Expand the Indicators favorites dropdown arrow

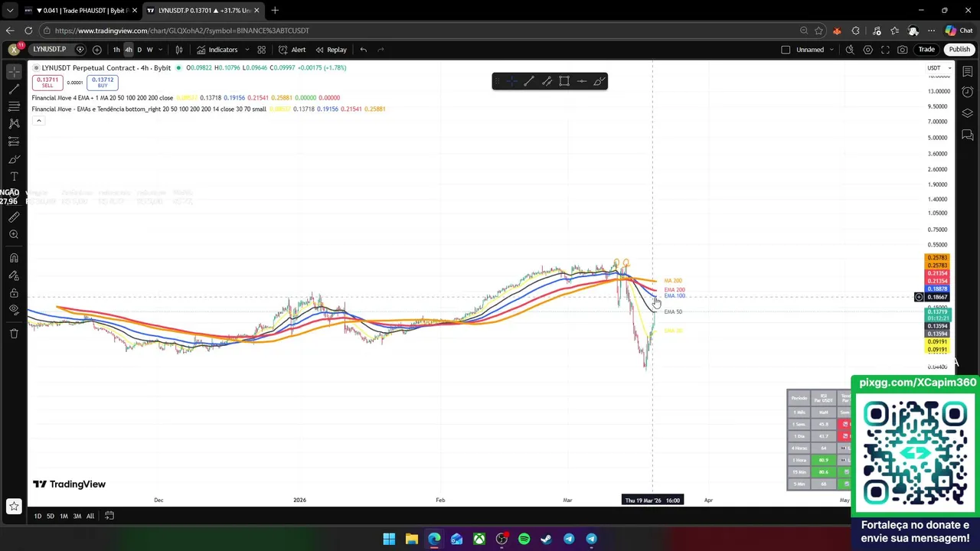[247, 50]
